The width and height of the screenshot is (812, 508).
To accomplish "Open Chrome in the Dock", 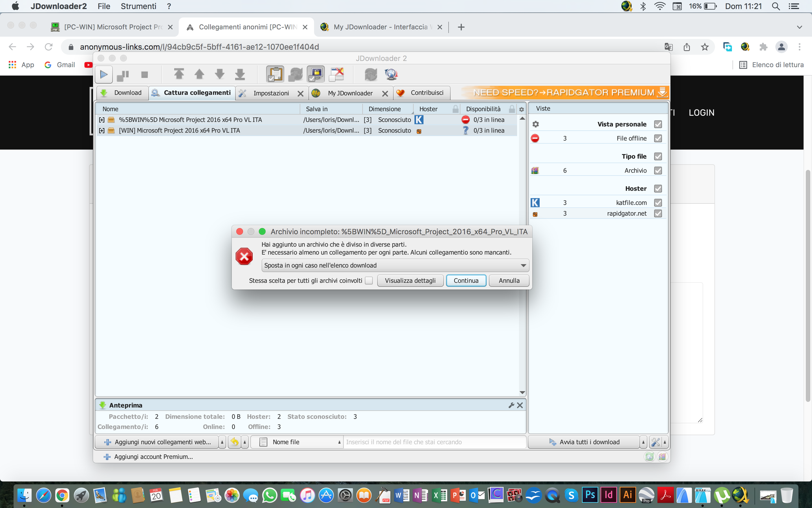I will point(62,495).
